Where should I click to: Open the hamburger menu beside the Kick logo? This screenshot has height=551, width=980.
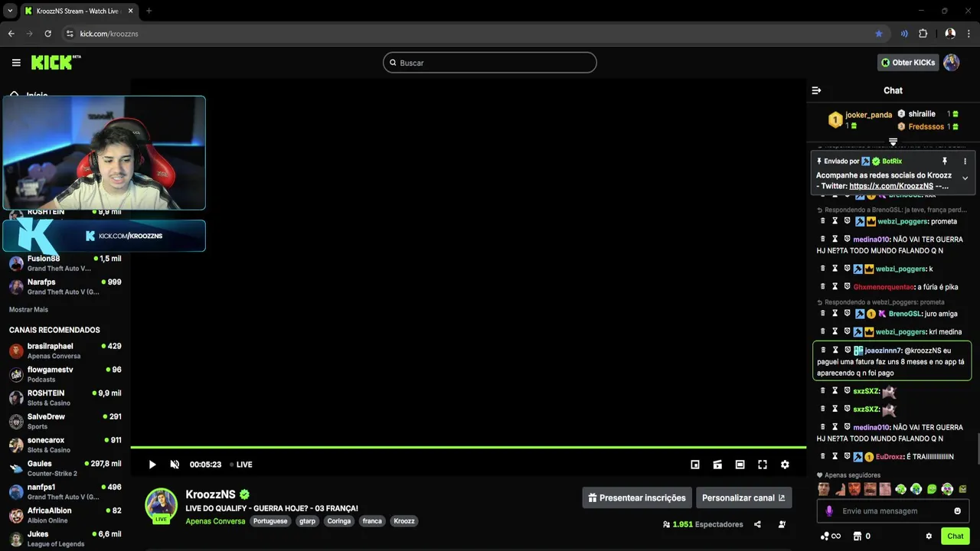16,63
